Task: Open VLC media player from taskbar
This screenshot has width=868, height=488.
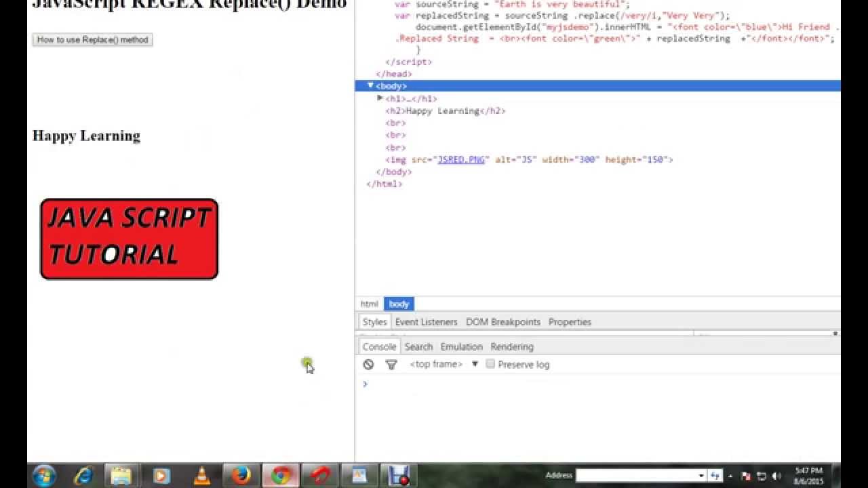Action: (x=201, y=476)
